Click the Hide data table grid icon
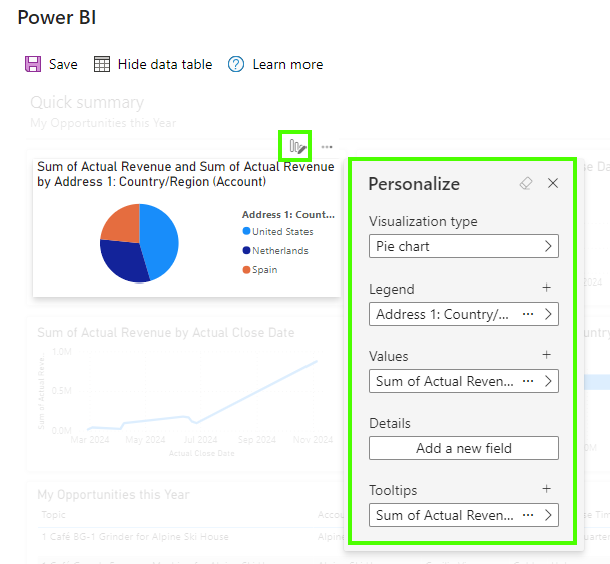 tap(102, 64)
